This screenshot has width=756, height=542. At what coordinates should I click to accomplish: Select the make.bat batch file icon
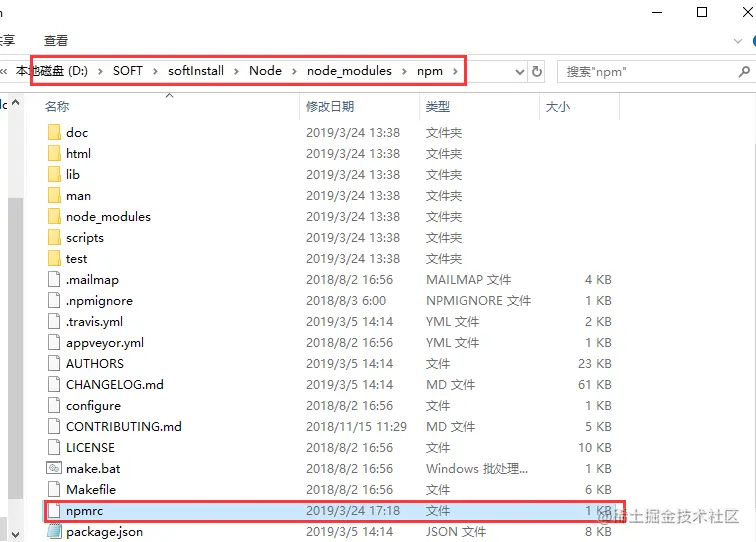54,468
